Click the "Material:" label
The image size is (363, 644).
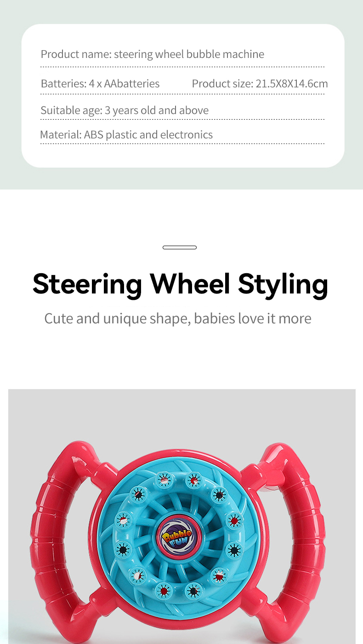[61, 135]
